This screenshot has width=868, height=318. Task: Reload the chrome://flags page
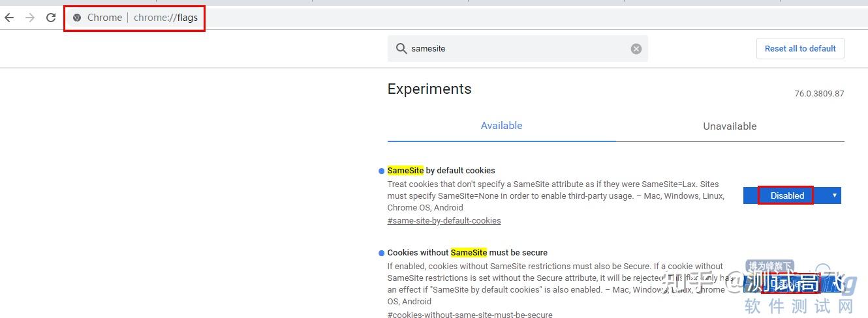tap(51, 18)
